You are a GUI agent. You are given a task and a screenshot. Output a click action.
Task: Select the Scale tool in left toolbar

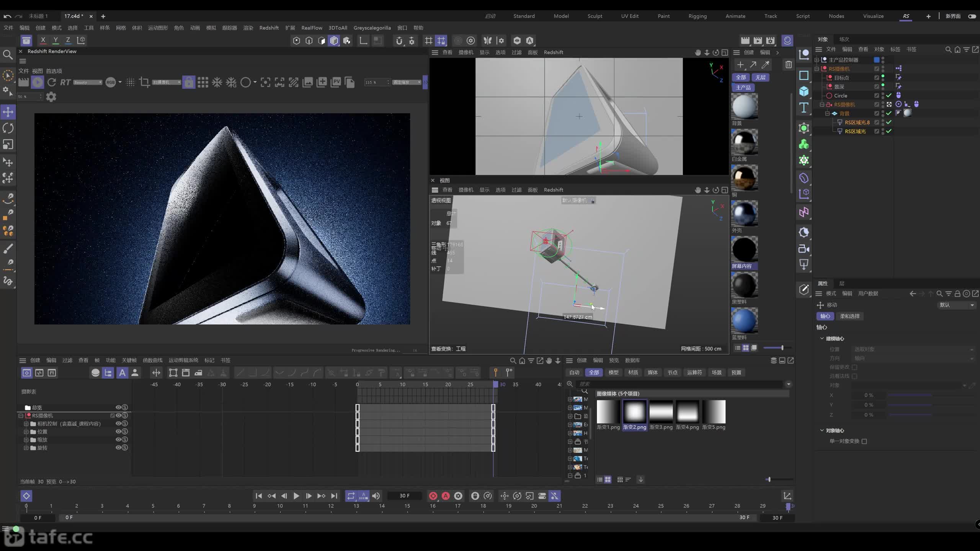[x=8, y=144]
